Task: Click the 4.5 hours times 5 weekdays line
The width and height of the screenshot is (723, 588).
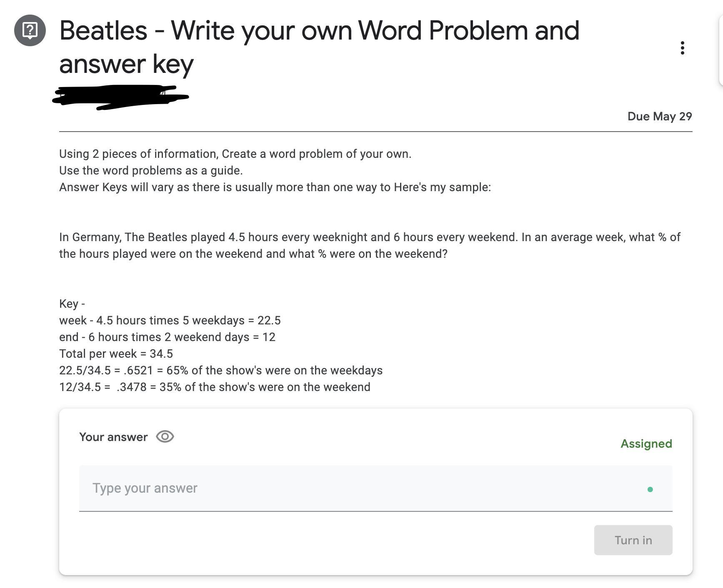Action: [x=170, y=321]
